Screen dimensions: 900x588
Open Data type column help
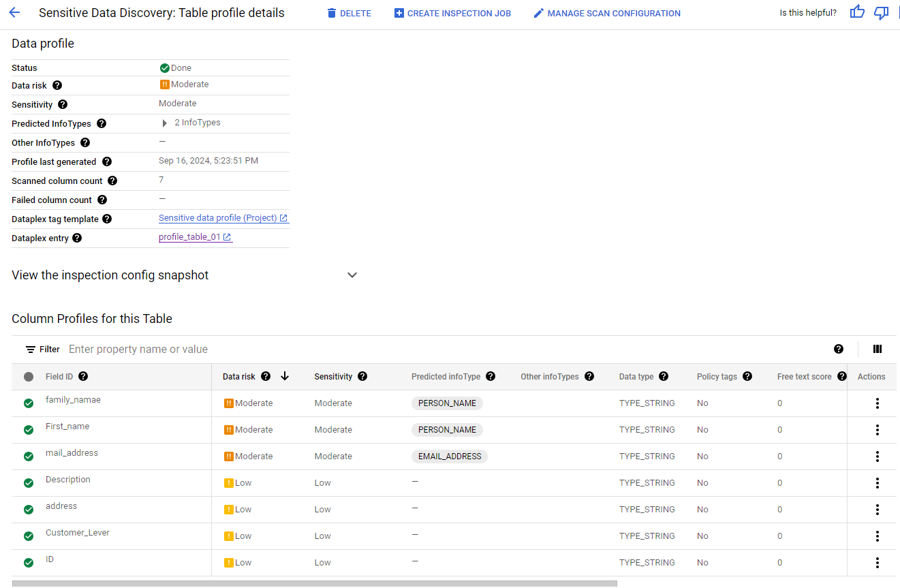click(664, 377)
